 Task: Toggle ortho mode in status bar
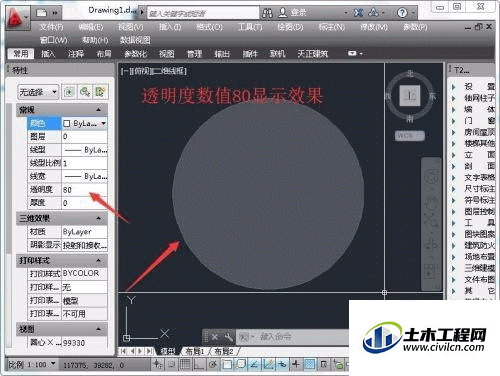(199, 364)
